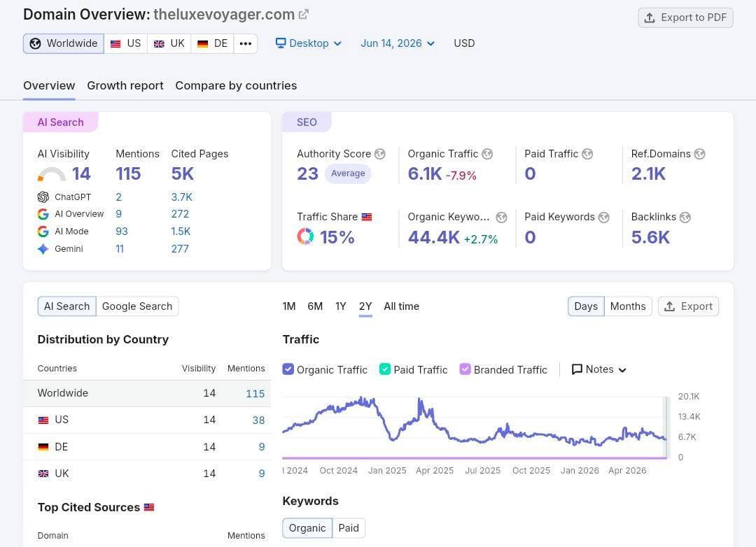The width and height of the screenshot is (756, 547).
Task: Expand the Notes dropdown
Action: (598, 369)
